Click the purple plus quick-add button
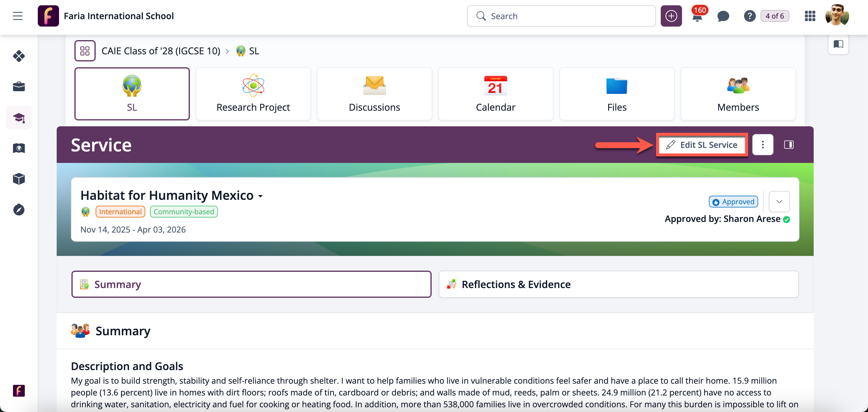This screenshot has height=412, width=868. click(x=671, y=16)
